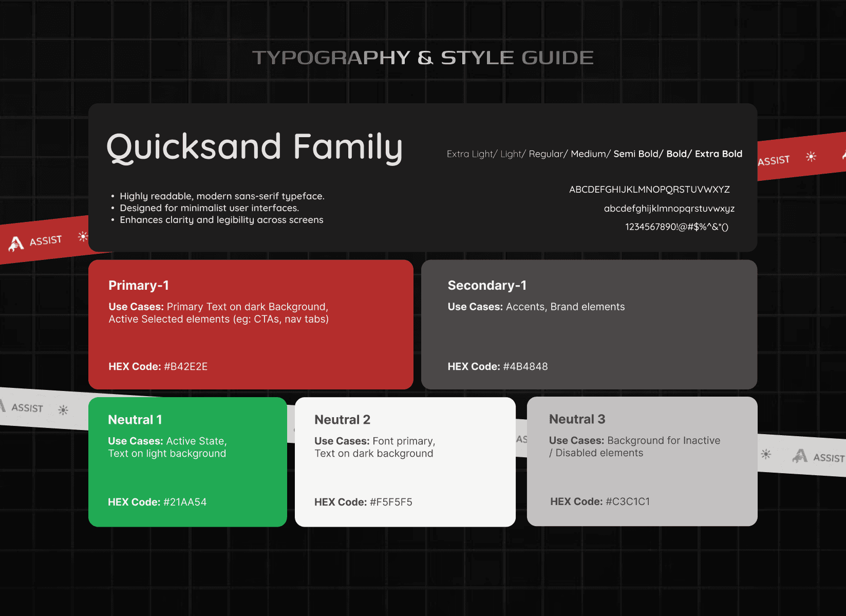Image resolution: width=846 pixels, height=616 pixels.
Task: Click 'Background for Inactive' use case text
Action: coord(664,440)
